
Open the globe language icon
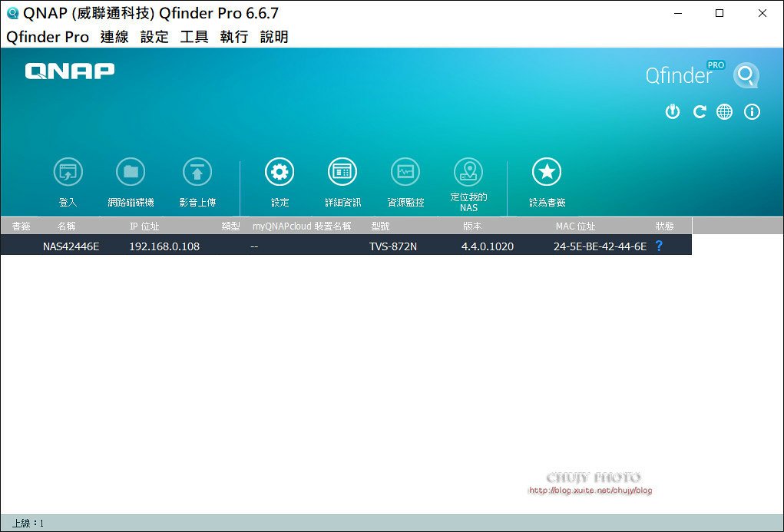click(x=725, y=111)
